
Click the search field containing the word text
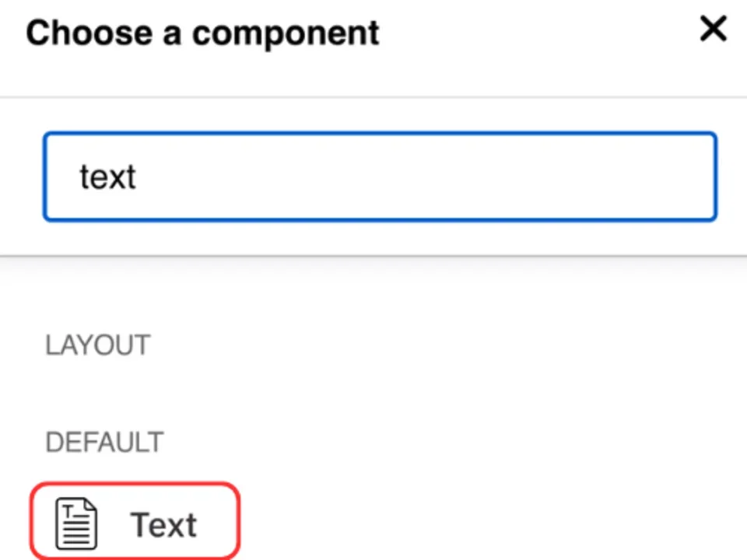[380, 177]
